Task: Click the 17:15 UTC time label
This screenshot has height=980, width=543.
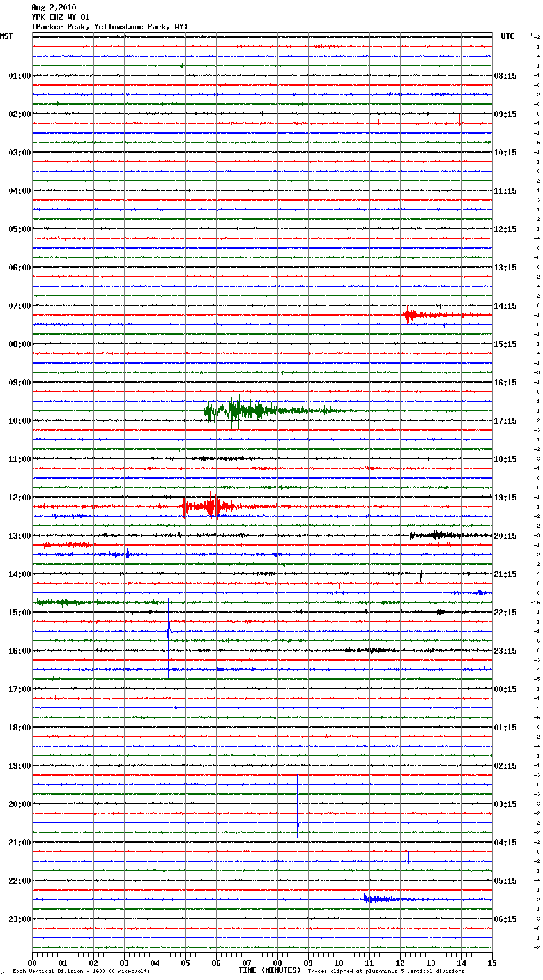Action: (x=505, y=421)
